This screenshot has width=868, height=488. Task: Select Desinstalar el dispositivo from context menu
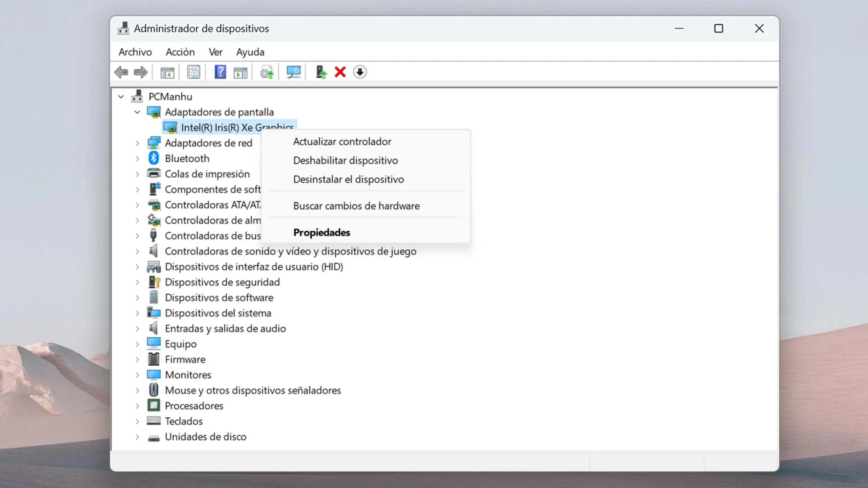coord(348,179)
